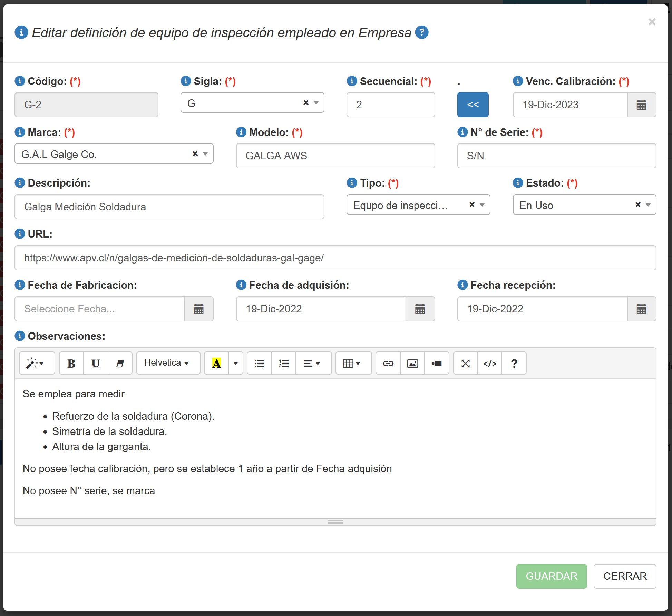Viewport: 672px width, 616px height.
Task: Switch editor to code view
Action: (x=490, y=364)
